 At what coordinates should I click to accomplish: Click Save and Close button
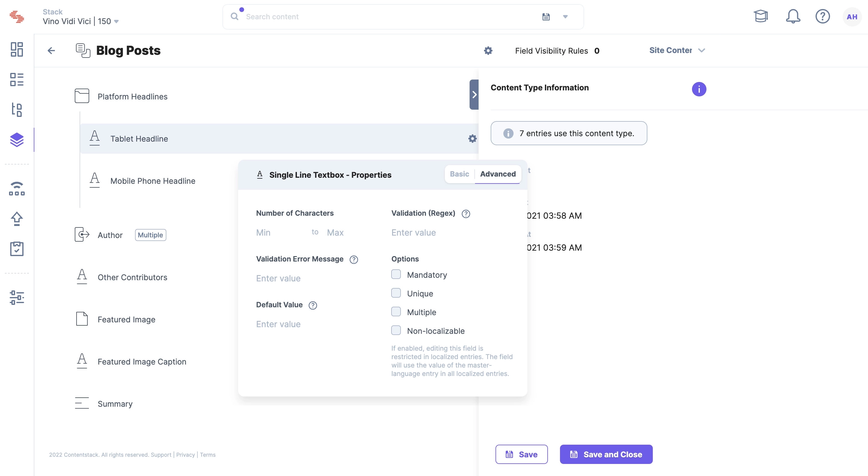click(606, 454)
